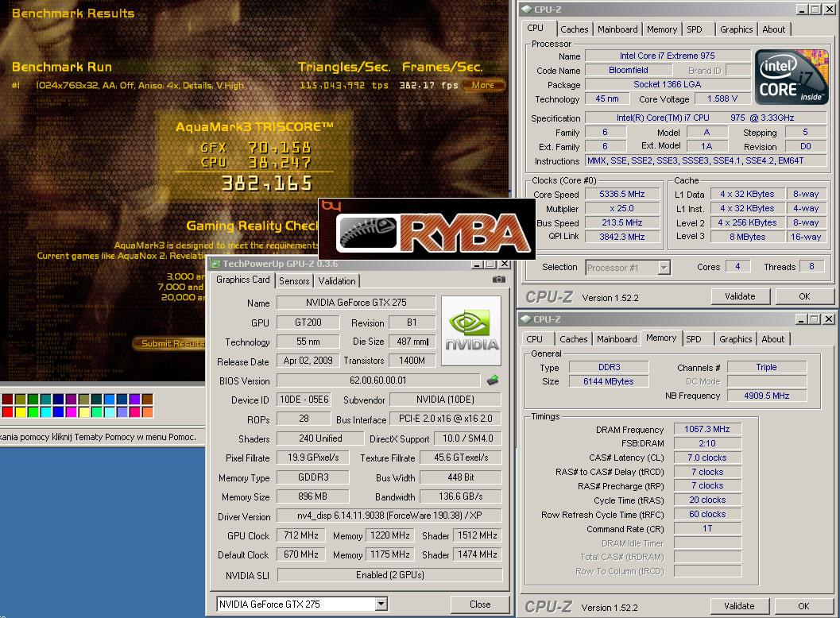The height and width of the screenshot is (618, 840).
Task: Open the NVIDIA GeForce GTX 275 card dropdown
Action: tap(381, 604)
